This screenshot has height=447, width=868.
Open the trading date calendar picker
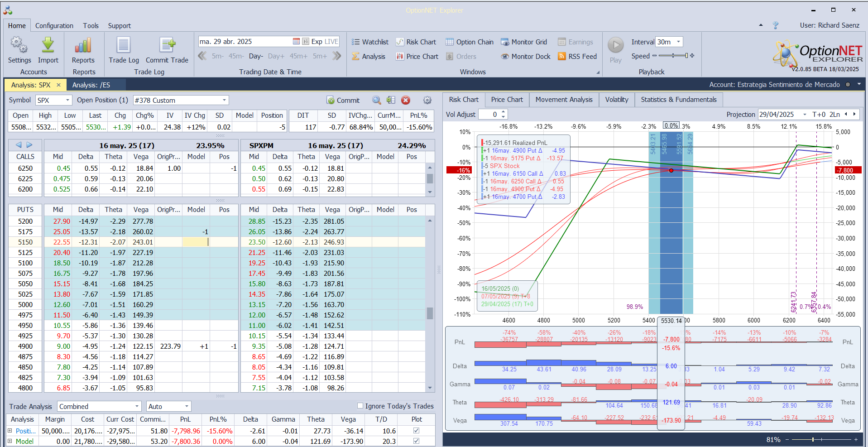(x=296, y=42)
